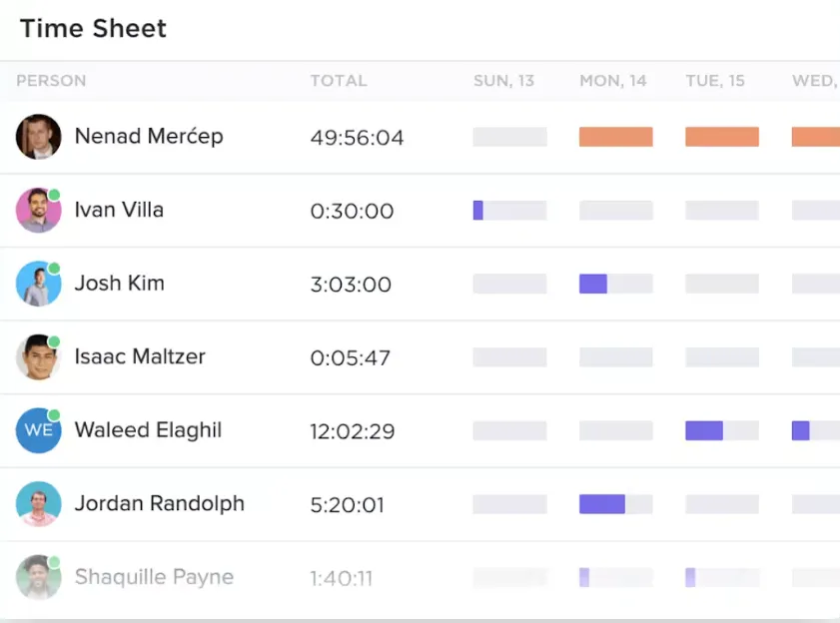
Task: Open Nenad Merćep's profile avatar
Action: pos(39,137)
